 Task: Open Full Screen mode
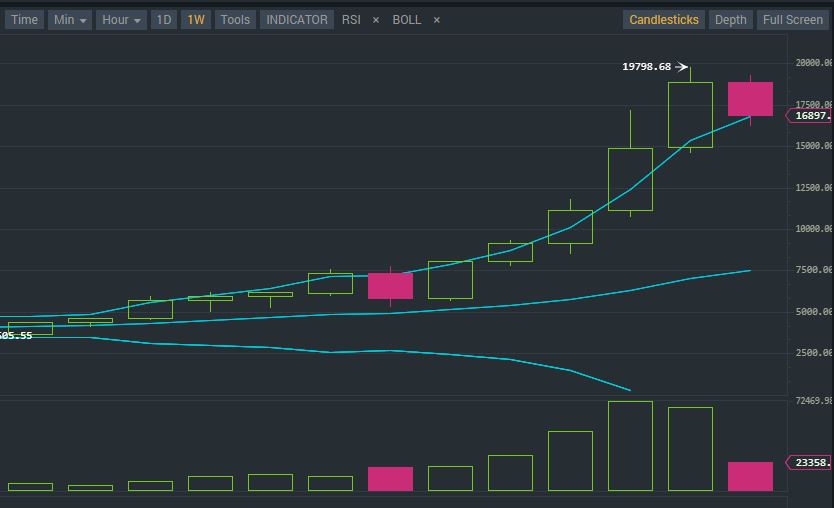pyautogui.click(x=793, y=20)
